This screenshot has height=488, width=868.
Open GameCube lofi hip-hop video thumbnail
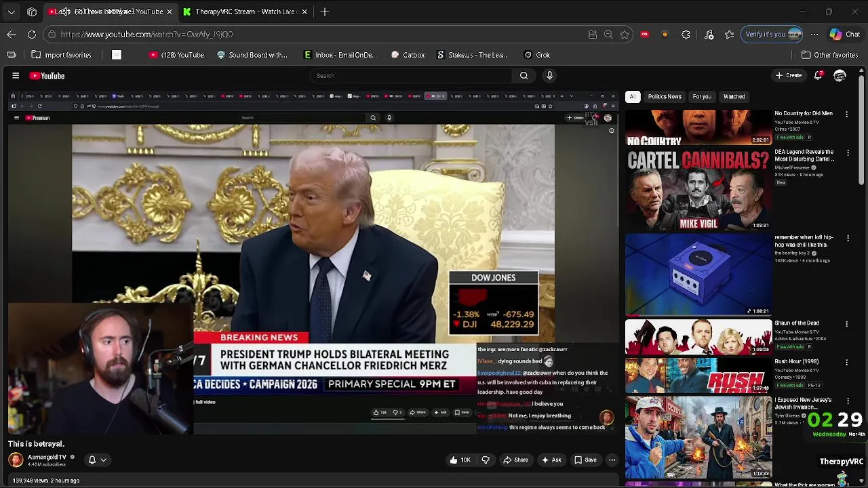[698, 275]
